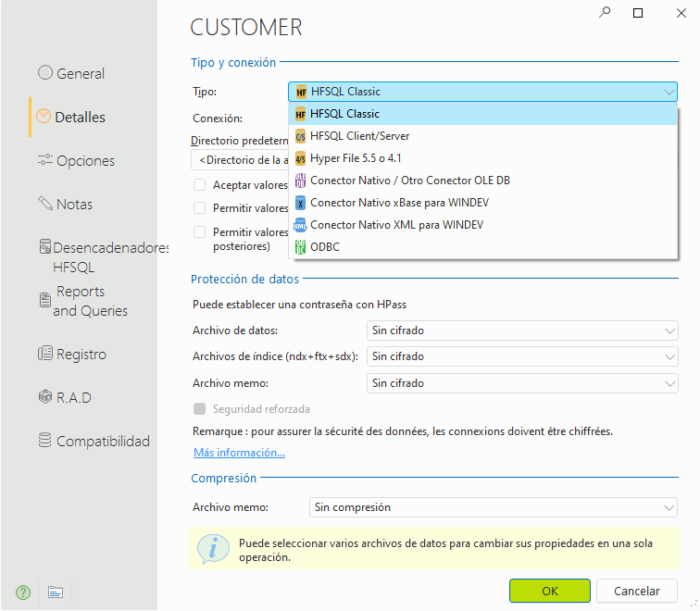
Task: Click the Desencadenadores trigger icon
Action: pos(44,246)
